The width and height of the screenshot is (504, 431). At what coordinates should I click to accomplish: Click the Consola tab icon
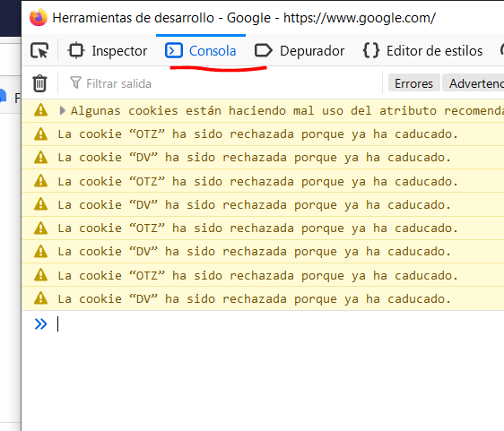pos(174,51)
